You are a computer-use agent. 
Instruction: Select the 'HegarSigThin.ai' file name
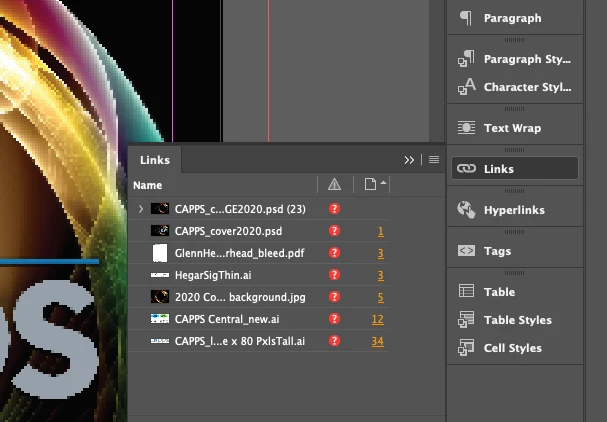click(x=213, y=275)
